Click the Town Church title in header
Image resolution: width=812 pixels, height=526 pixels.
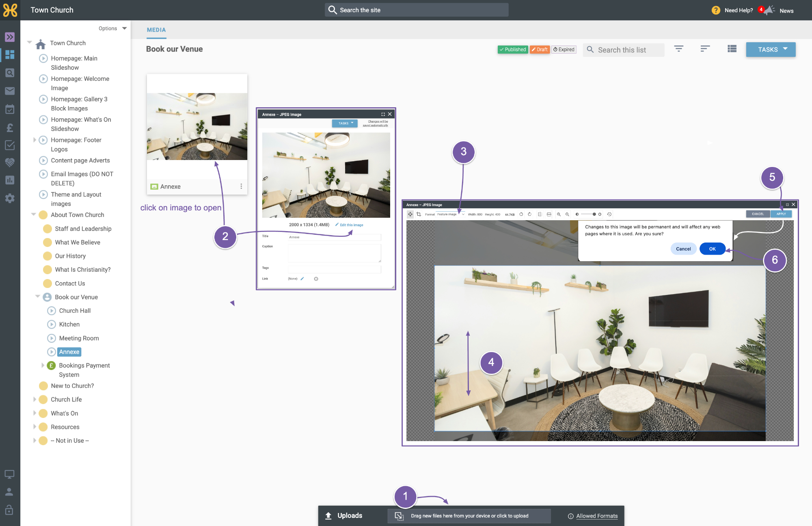(x=52, y=10)
